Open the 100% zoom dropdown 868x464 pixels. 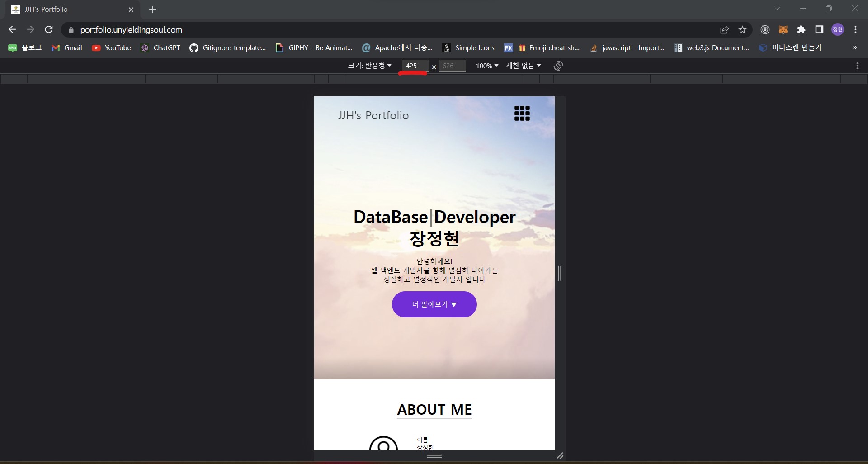pyautogui.click(x=487, y=66)
